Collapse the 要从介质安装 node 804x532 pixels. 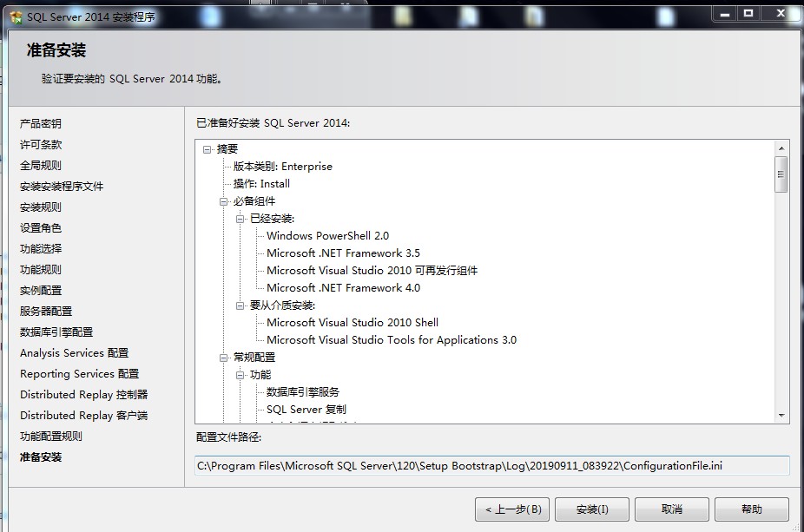click(240, 306)
